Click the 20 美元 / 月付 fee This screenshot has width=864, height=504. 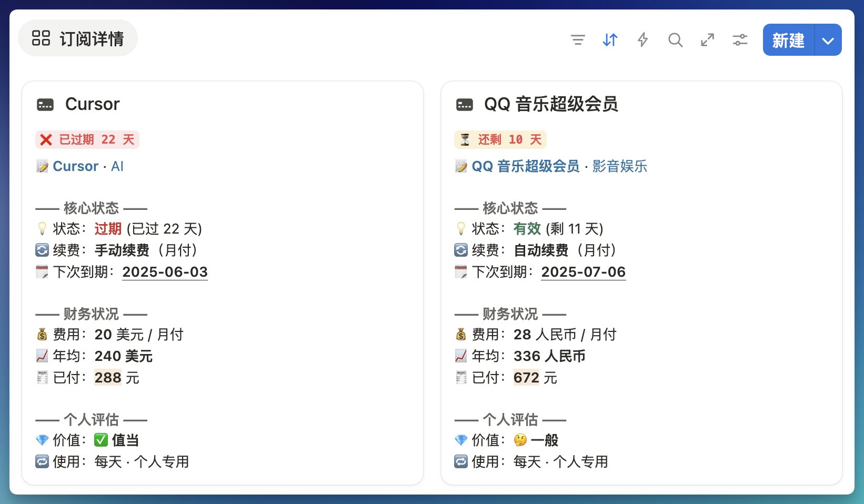139,335
